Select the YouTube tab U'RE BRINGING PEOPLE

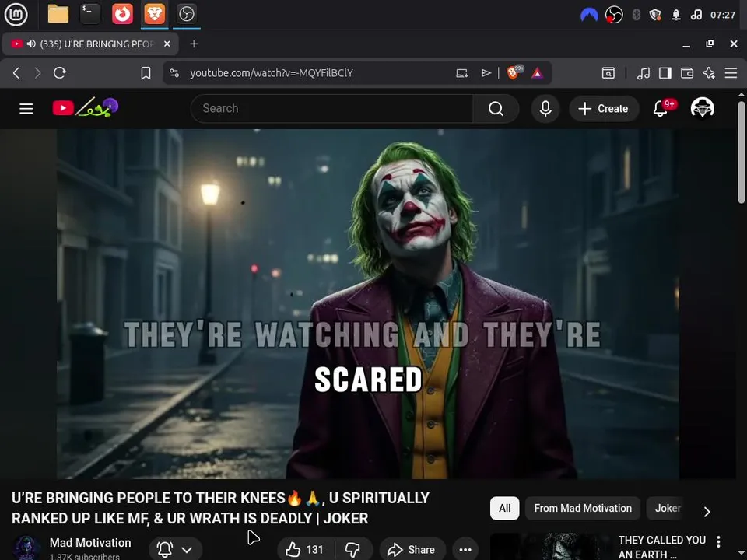point(90,44)
